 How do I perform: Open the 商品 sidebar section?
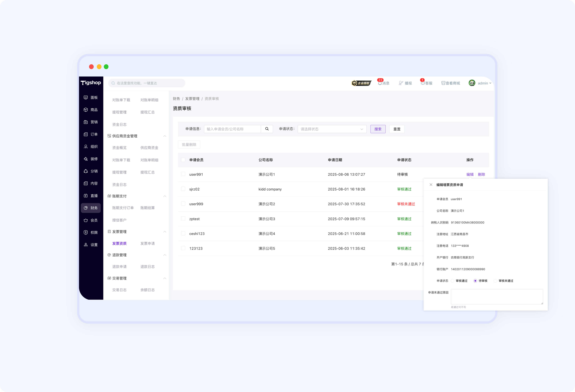[x=91, y=110]
